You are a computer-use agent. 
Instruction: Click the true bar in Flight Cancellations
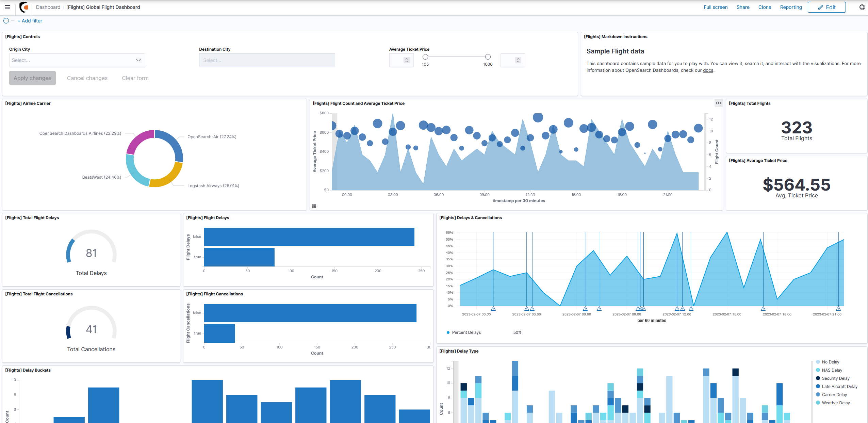(219, 333)
